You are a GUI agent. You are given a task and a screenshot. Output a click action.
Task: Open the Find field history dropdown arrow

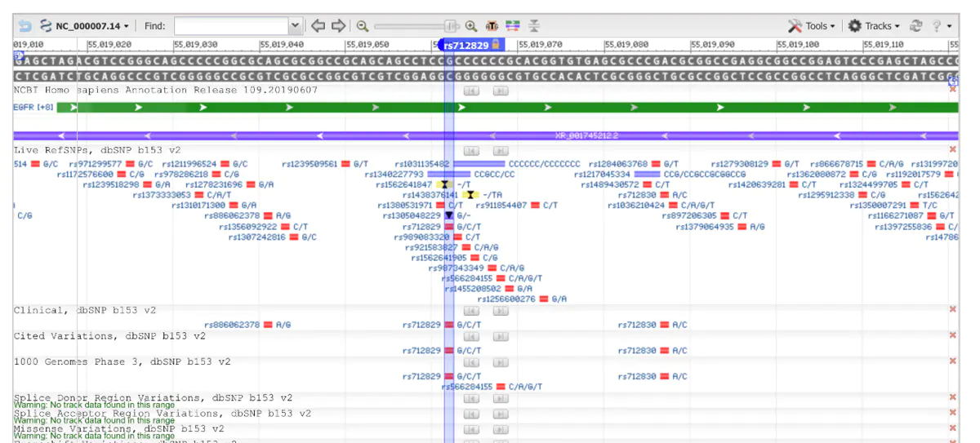tap(296, 26)
